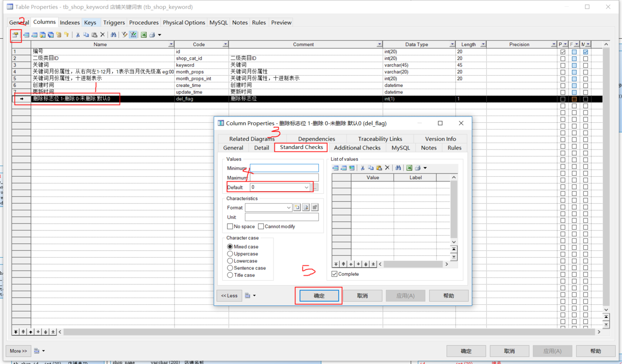Click Paste icon in Columns toolbar
This screenshot has height=364, width=622.
pyautogui.click(x=94, y=35)
